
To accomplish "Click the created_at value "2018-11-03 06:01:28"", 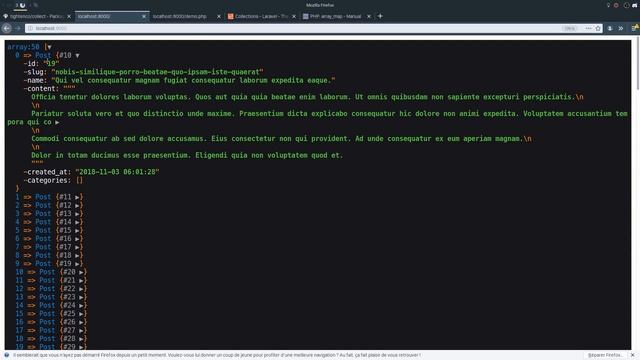I will tap(118, 172).
